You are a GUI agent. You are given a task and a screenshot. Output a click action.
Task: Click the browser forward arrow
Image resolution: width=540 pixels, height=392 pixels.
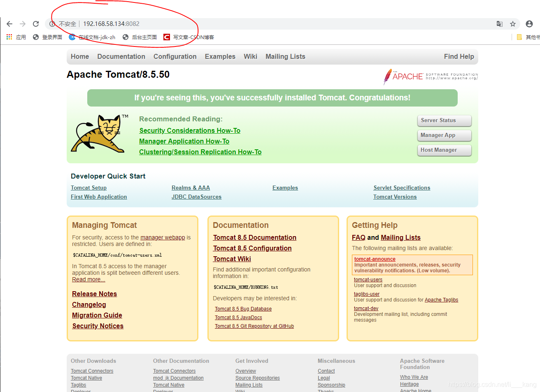[23, 24]
